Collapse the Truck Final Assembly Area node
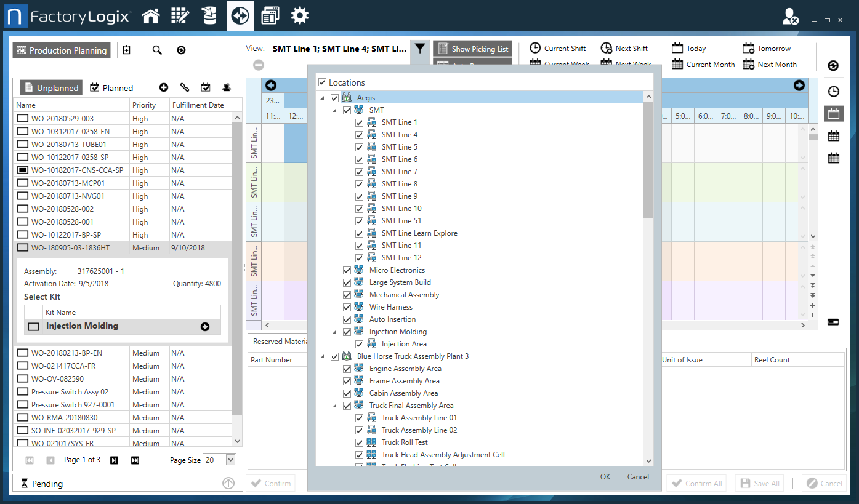859x504 pixels. [335, 406]
